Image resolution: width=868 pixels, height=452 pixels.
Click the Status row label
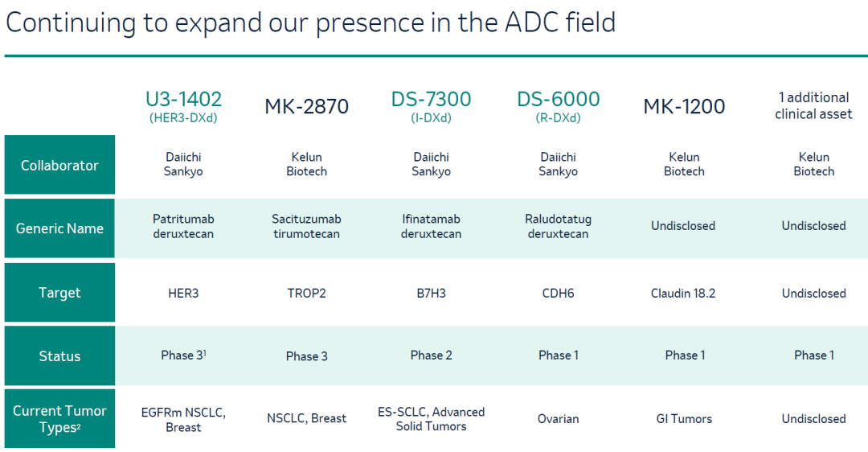click(59, 356)
